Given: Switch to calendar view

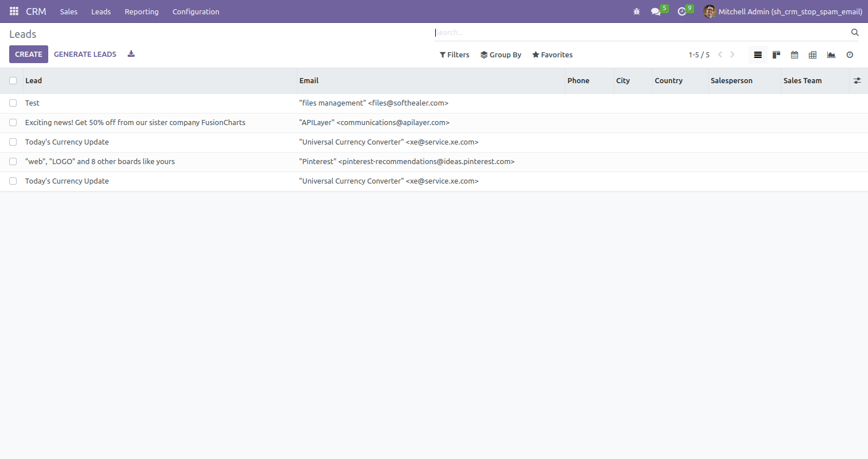Looking at the screenshot, I should click(x=795, y=55).
